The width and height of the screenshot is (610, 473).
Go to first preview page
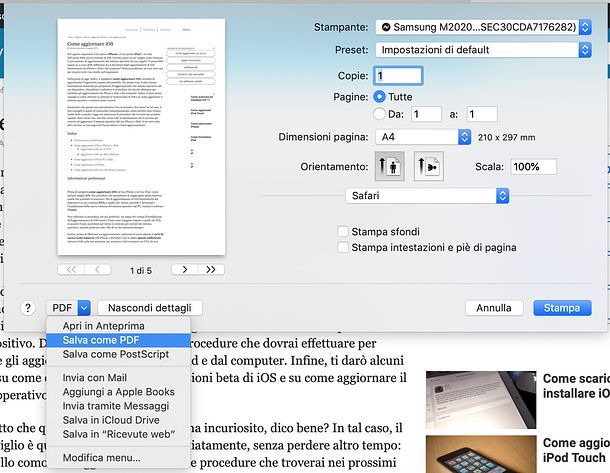click(x=71, y=270)
